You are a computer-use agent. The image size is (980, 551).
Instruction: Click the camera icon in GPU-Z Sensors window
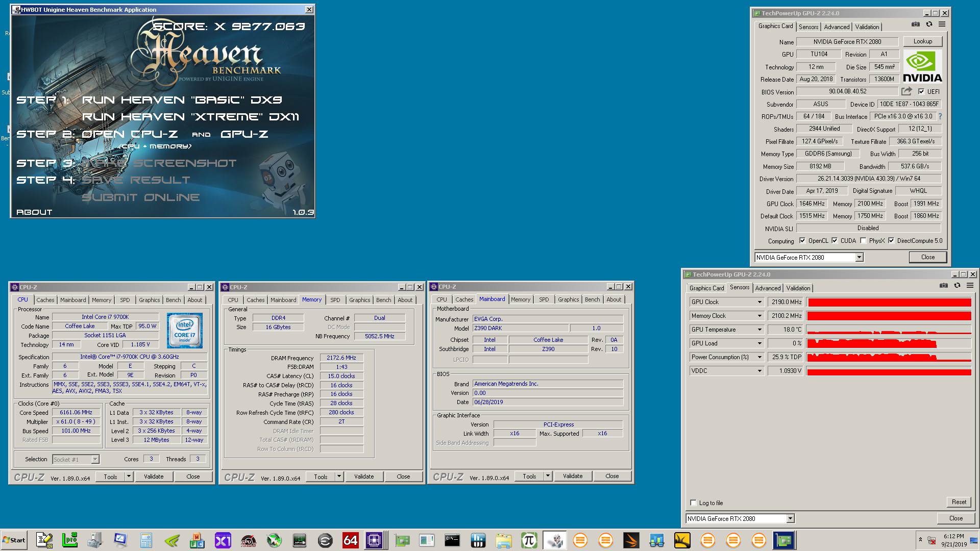(x=943, y=286)
